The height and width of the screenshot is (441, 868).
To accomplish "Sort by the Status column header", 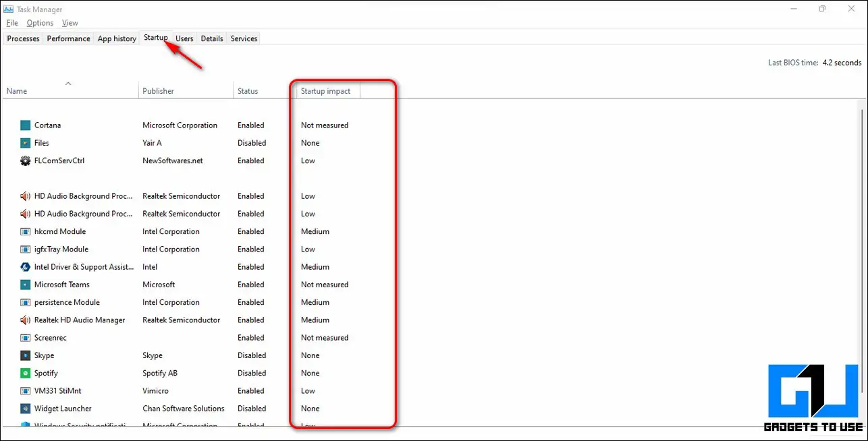I will pos(263,91).
